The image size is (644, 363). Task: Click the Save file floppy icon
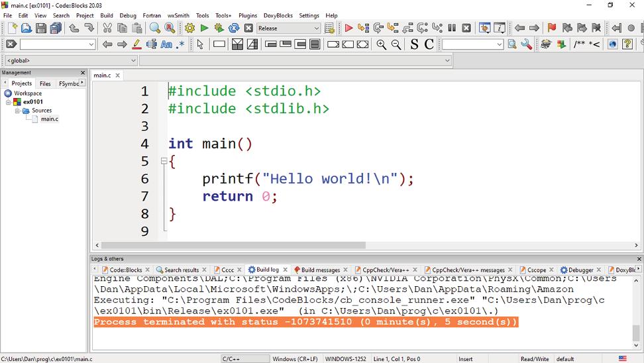coord(41,28)
